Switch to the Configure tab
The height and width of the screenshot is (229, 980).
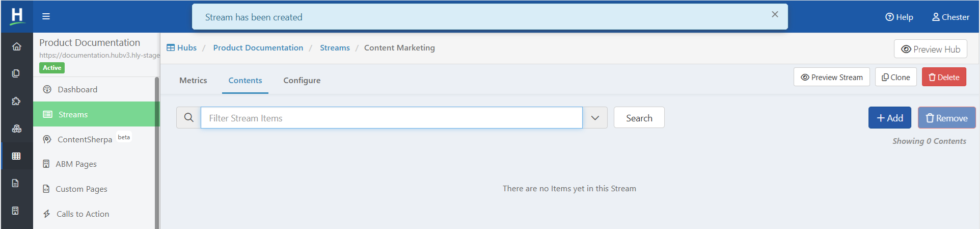click(302, 80)
